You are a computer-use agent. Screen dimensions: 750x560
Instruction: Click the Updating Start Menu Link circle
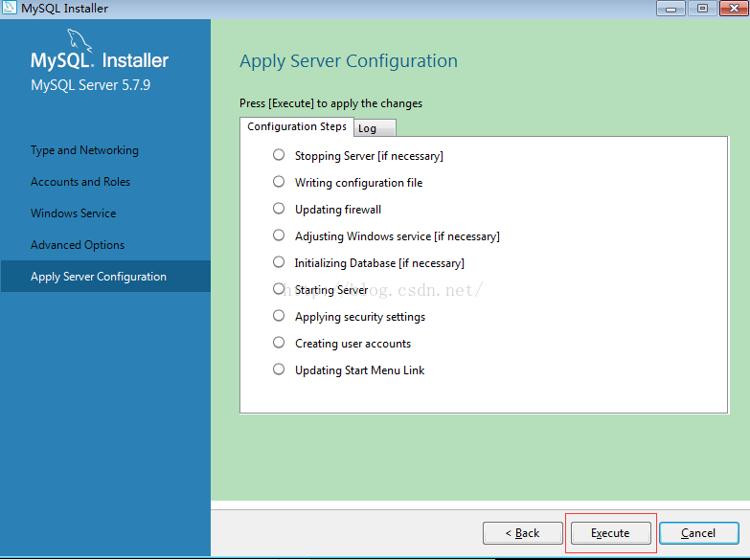pos(279,370)
